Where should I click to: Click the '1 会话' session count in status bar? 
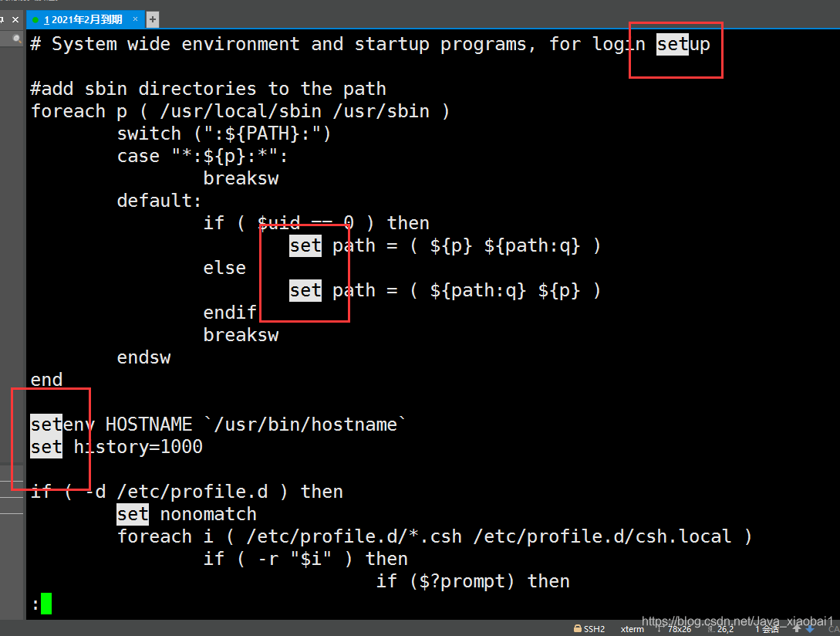(767, 629)
